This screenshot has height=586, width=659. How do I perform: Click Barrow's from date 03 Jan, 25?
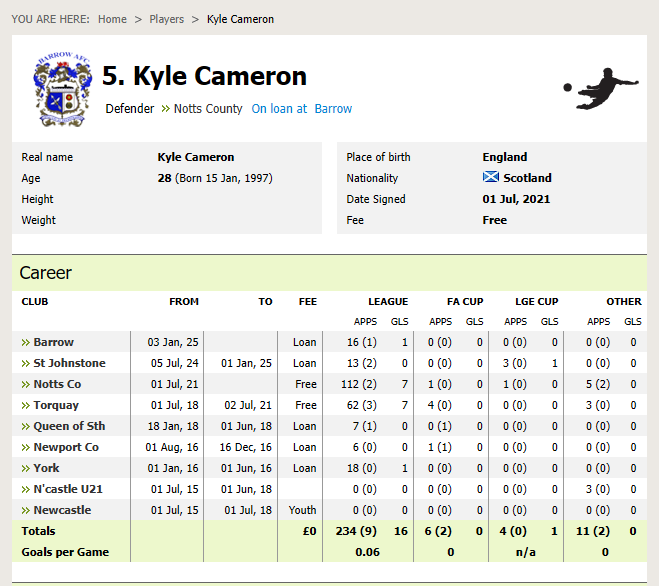point(173,342)
